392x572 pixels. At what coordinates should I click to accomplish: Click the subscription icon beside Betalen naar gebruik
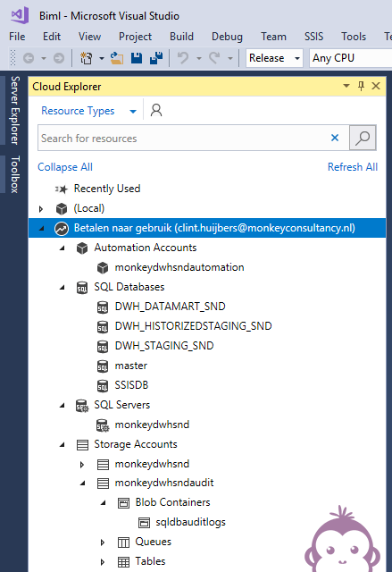click(62, 229)
